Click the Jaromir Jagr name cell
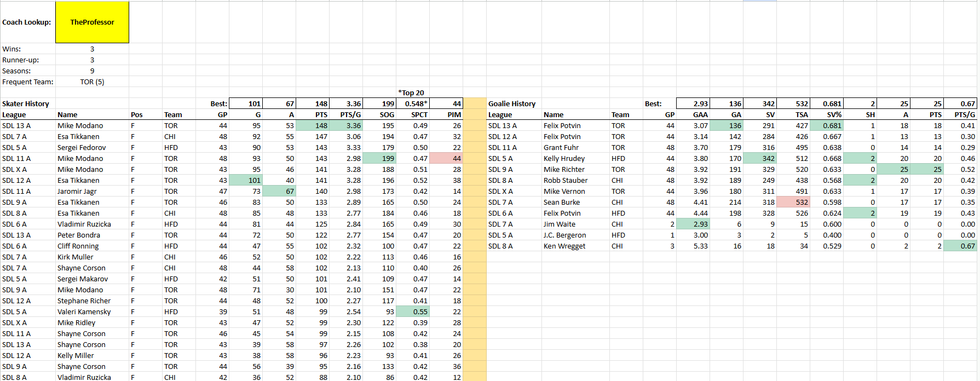Viewport: 980px width, 381px height. [x=77, y=192]
